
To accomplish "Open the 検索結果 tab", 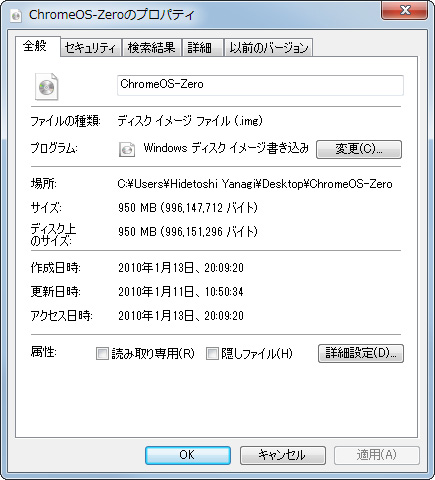I will click(x=152, y=48).
